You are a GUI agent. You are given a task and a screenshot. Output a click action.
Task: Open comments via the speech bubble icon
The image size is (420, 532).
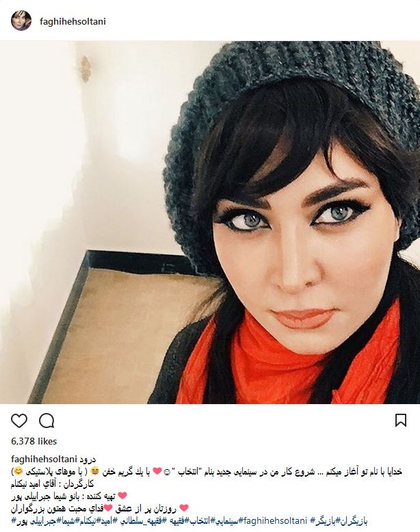[47, 421]
